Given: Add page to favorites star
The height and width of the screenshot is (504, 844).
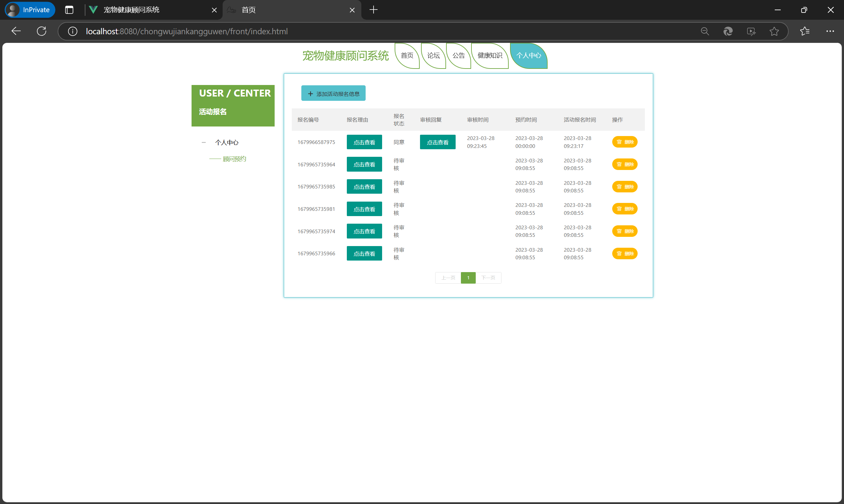Looking at the screenshot, I should coord(774,31).
